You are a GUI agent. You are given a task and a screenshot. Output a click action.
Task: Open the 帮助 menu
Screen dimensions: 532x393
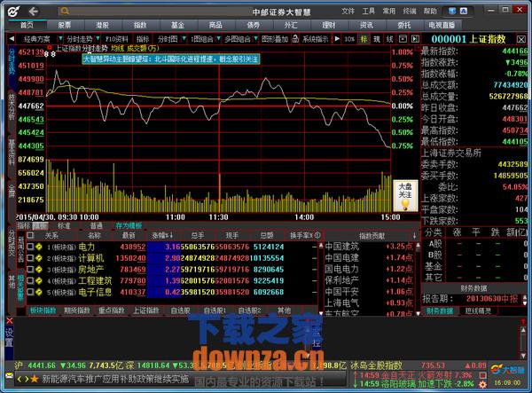[x=430, y=12]
